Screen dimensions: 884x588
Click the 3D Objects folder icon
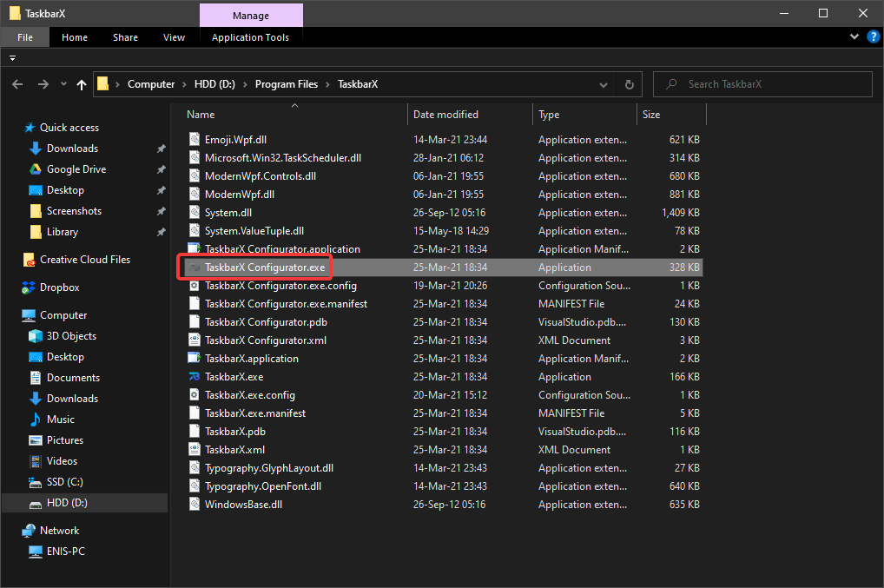(x=36, y=336)
